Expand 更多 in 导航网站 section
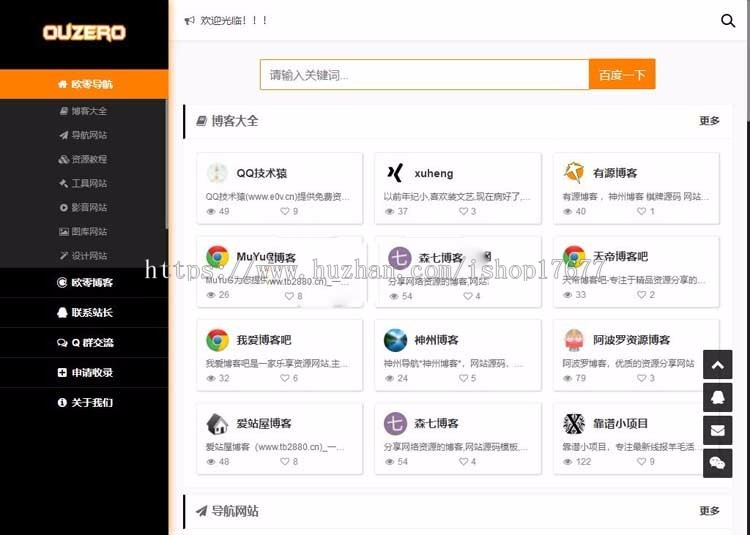 pyautogui.click(x=709, y=511)
